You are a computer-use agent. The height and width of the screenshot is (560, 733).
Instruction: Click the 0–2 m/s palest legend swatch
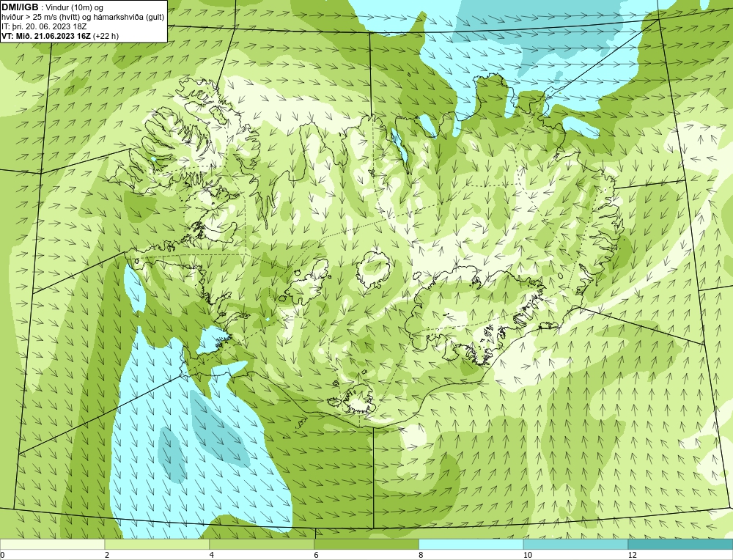tap(52, 545)
